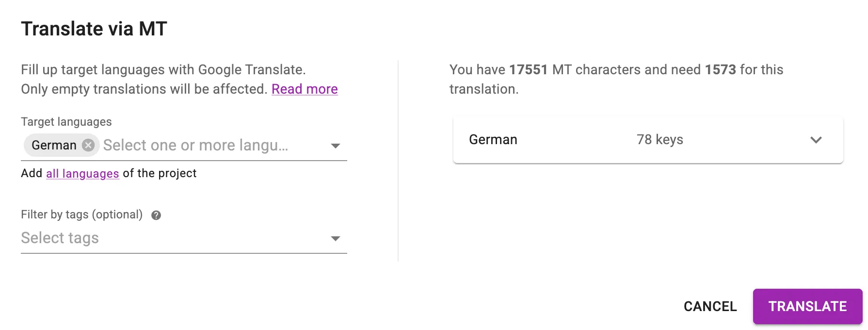Click the Read more link

(x=305, y=89)
